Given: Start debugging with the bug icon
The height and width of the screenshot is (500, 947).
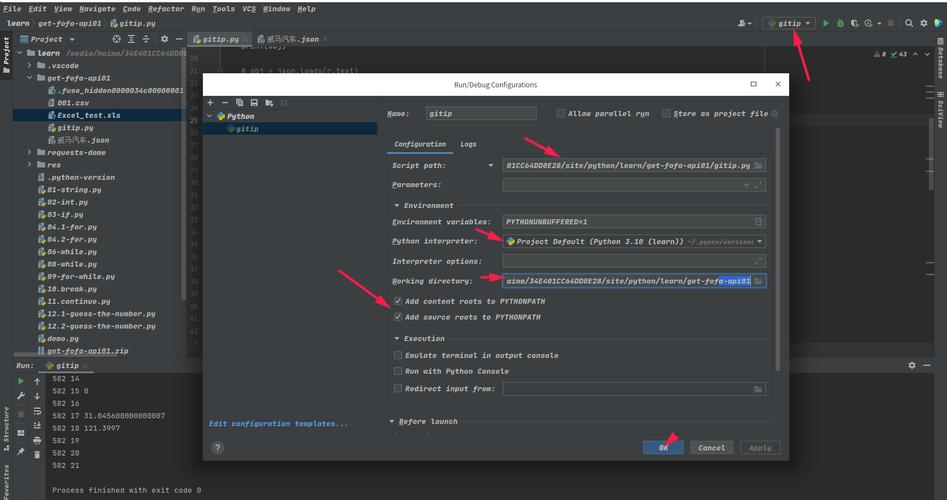Looking at the screenshot, I should (840, 23).
